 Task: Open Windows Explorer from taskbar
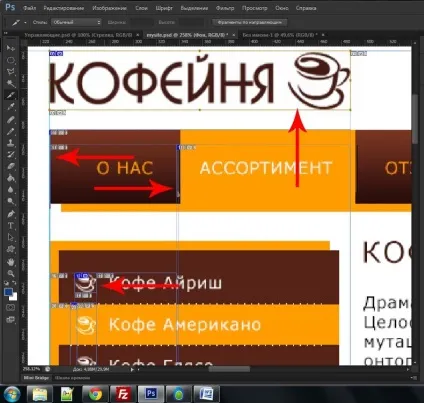tap(40, 394)
